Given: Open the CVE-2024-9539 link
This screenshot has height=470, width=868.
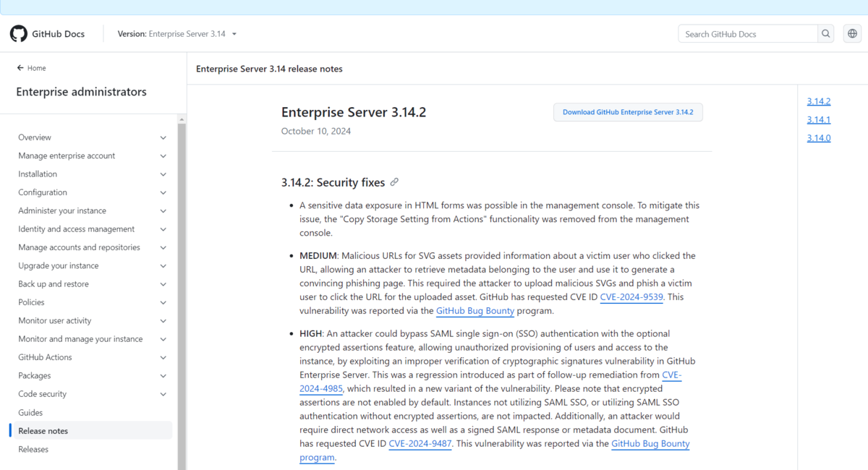Looking at the screenshot, I should [631, 296].
